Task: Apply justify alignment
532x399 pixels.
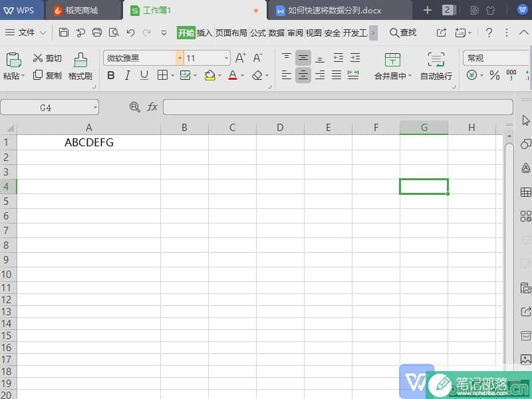Action: [x=336, y=75]
